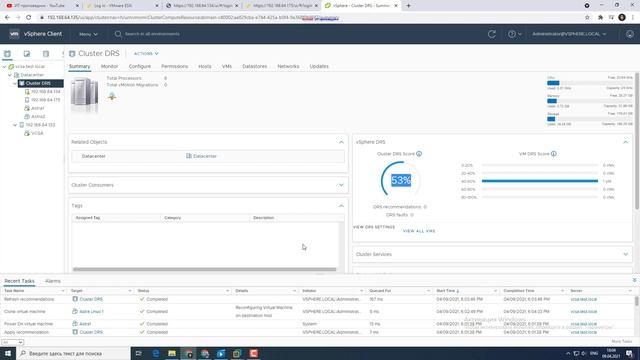Open the Hosts tab
The width and height of the screenshot is (640, 360).
point(204,66)
